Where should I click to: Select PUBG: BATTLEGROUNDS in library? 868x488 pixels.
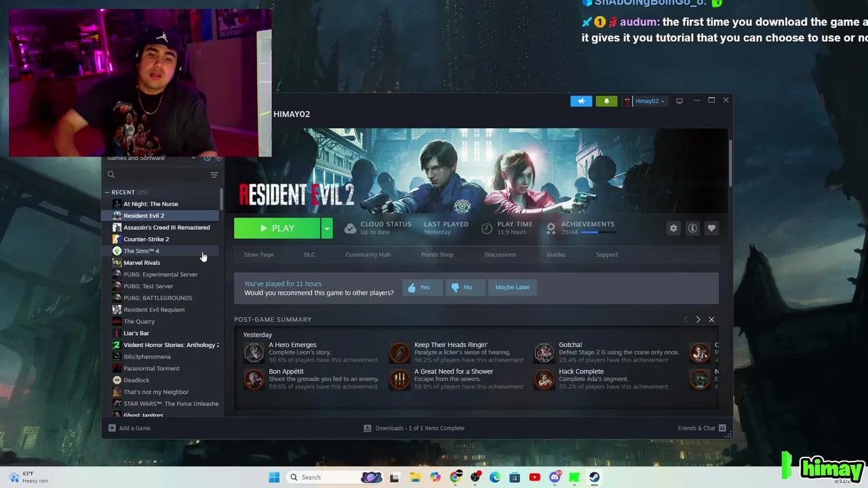[160, 298]
